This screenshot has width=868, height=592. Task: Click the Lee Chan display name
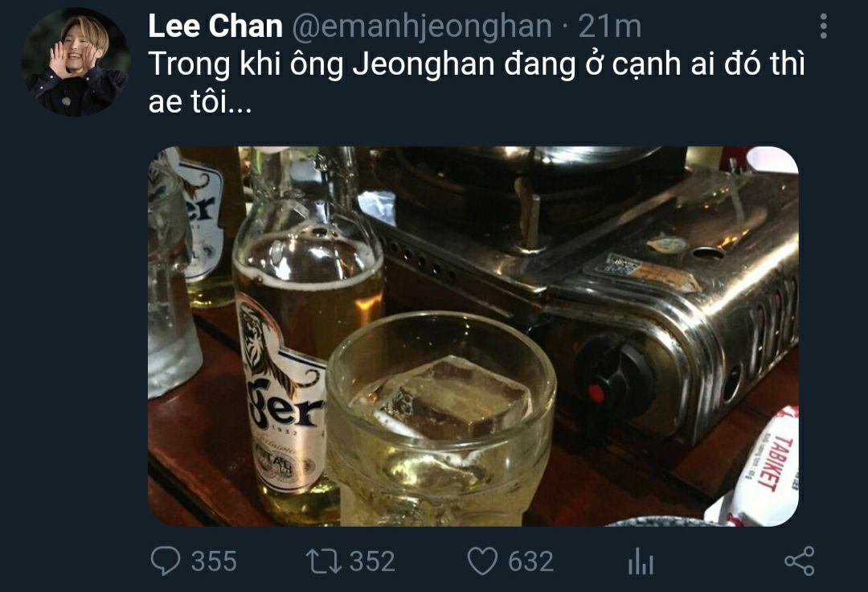215,27
